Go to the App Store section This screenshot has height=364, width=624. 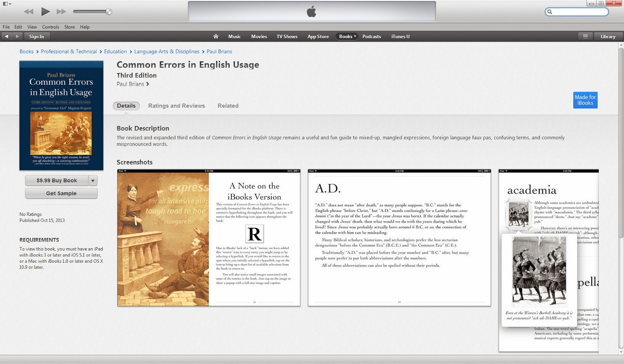318,37
